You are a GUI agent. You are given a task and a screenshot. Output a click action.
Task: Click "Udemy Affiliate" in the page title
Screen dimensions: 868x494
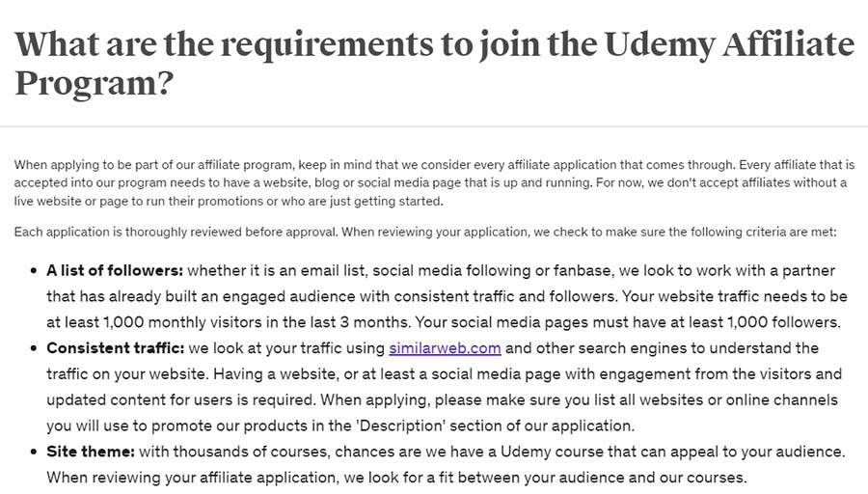tap(729, 44)
